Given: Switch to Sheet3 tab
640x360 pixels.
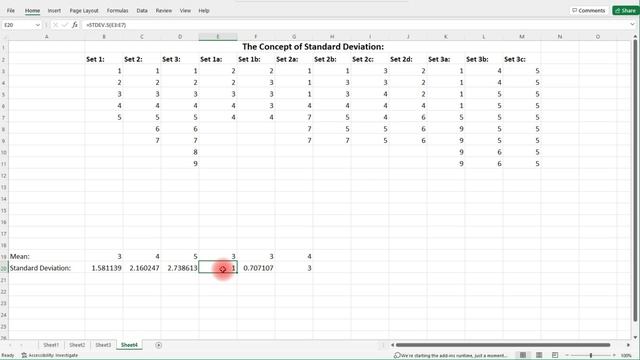Looking at the screenshot, I should tap(103, 345).
